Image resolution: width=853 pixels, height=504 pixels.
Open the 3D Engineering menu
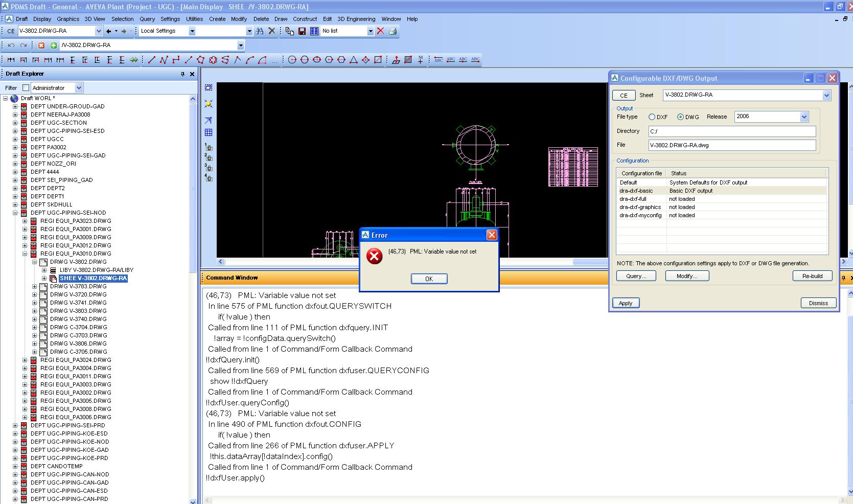[x=356, y=19]
